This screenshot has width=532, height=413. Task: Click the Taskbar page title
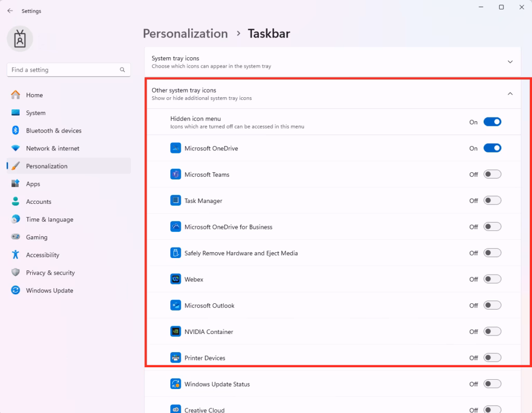269,34
